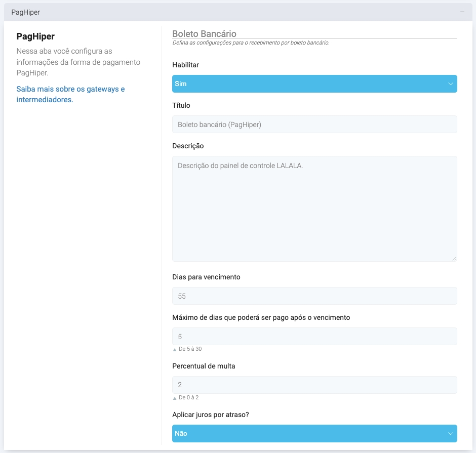Click the warning triangle beside 'De 5 à 30'

[x=175, y=349]
